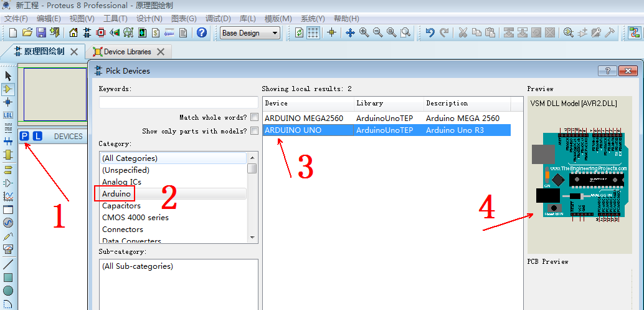This screenshot has height=310, width=644.
Task: Open the 调试(D) menu
Action: click(218, 19)
